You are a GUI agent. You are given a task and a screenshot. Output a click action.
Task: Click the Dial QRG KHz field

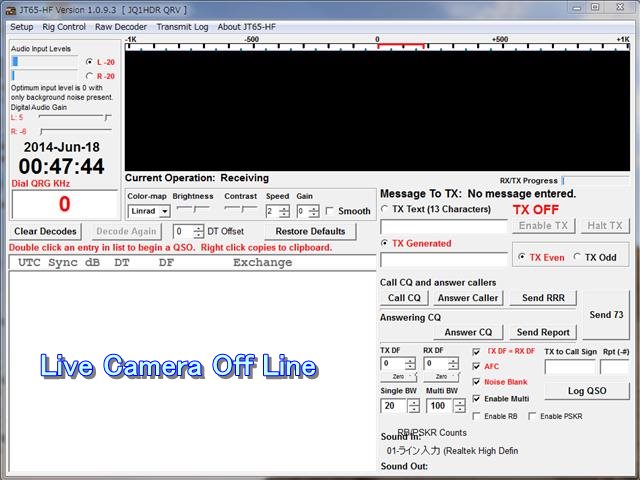(64, 204)
